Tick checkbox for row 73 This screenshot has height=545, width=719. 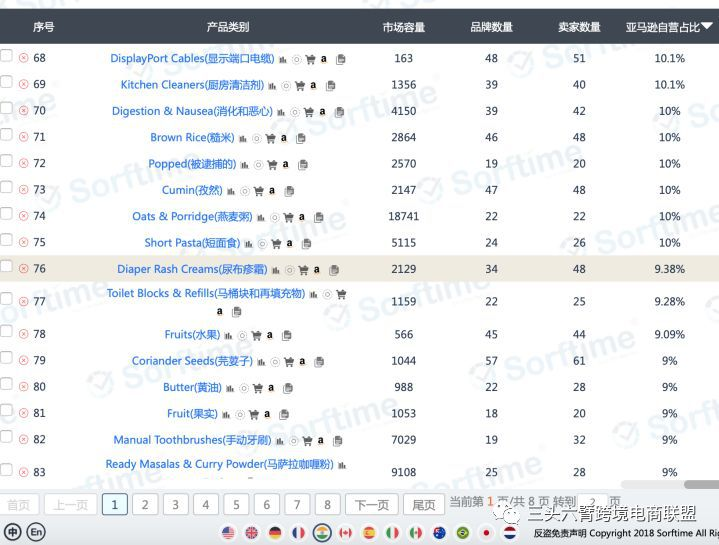[x=6, y=187]
